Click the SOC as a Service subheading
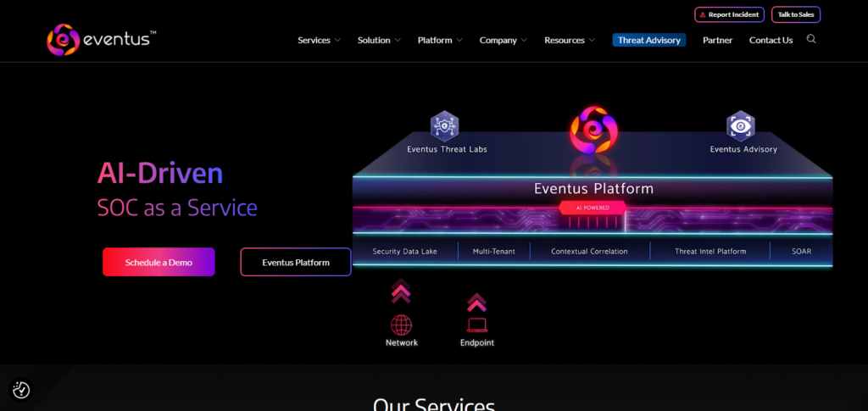This screenshot has height=411, width=868. click(x=177, y=208)
